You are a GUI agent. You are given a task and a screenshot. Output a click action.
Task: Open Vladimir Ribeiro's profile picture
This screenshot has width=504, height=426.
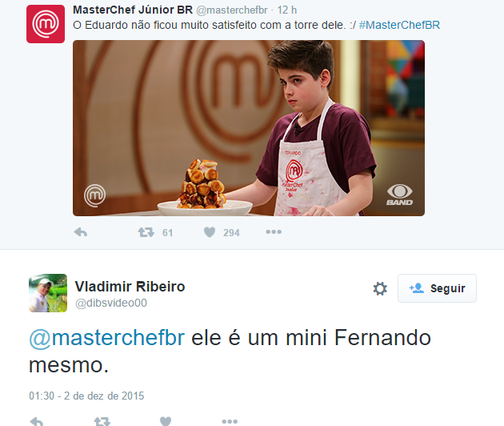[48, 293]
